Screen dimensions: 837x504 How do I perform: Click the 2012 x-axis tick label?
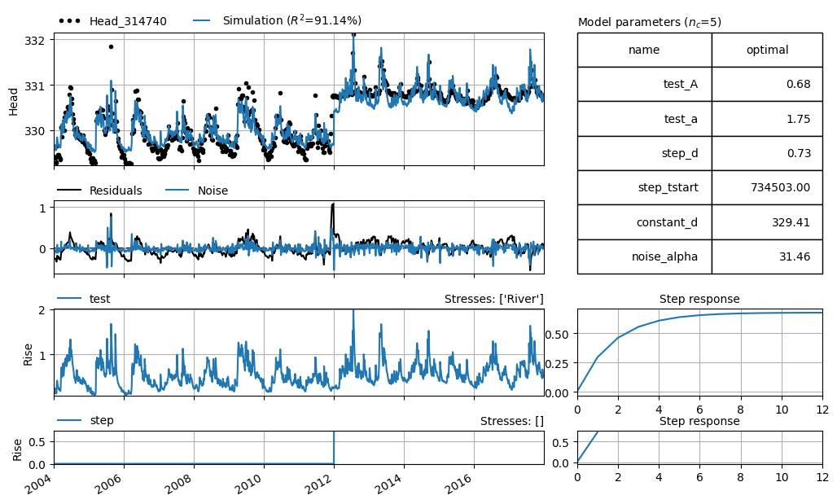click(318, 482)
